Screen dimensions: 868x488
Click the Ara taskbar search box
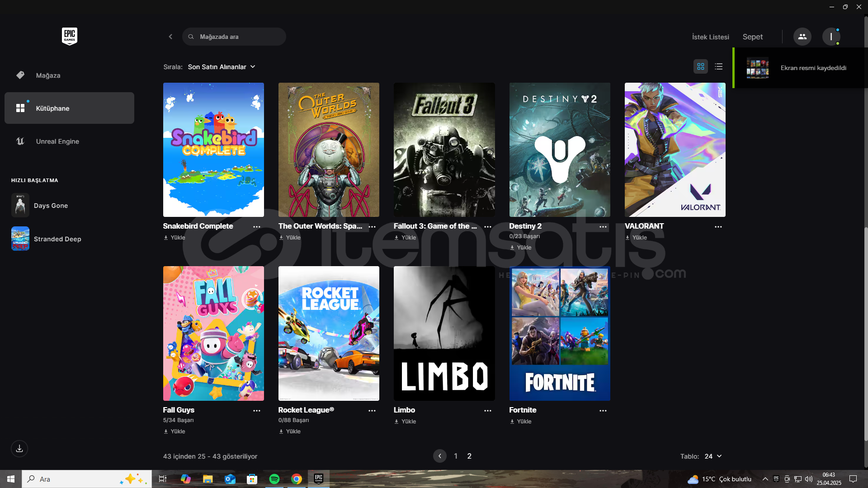click(87, 479)
